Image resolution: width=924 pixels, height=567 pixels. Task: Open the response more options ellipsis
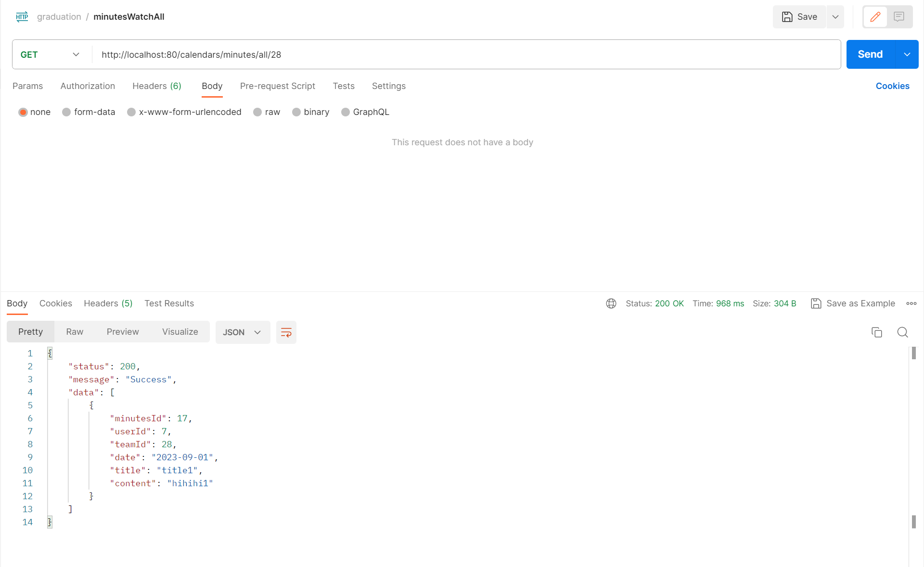point(911,303)
